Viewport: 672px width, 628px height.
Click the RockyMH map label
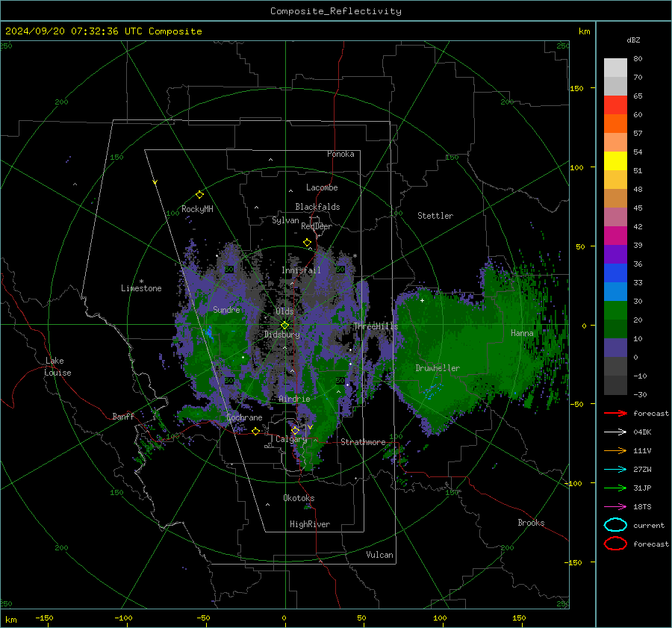[x=197, y=209]
